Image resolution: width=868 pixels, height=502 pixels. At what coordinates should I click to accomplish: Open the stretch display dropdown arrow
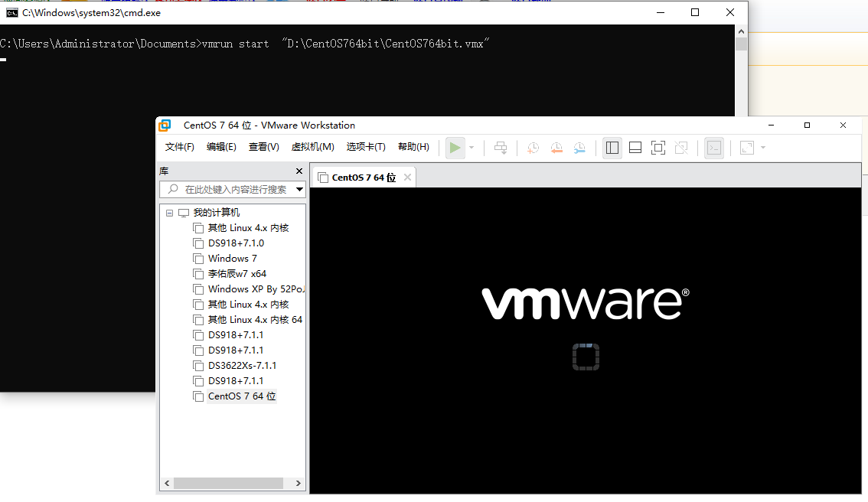click(763, 148)
